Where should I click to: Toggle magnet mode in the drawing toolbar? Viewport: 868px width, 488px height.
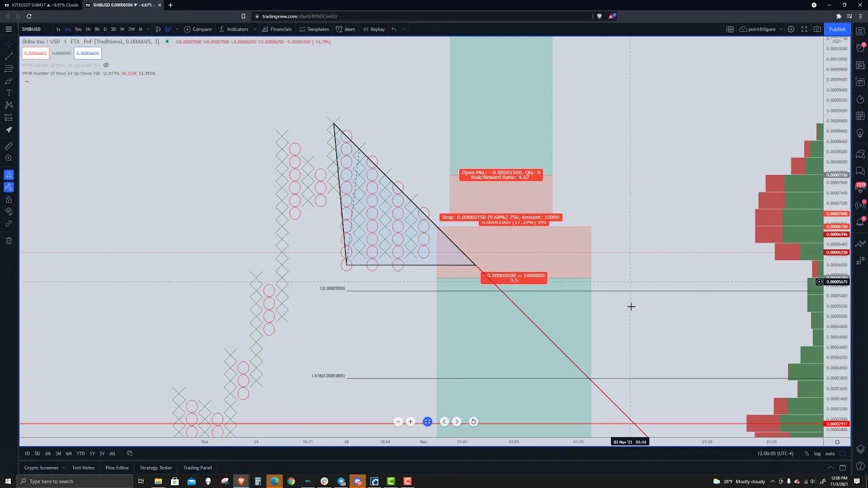[9, 175]
